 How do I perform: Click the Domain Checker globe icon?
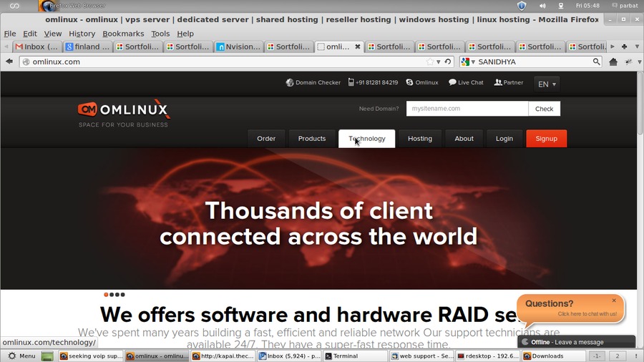(290, 82)
